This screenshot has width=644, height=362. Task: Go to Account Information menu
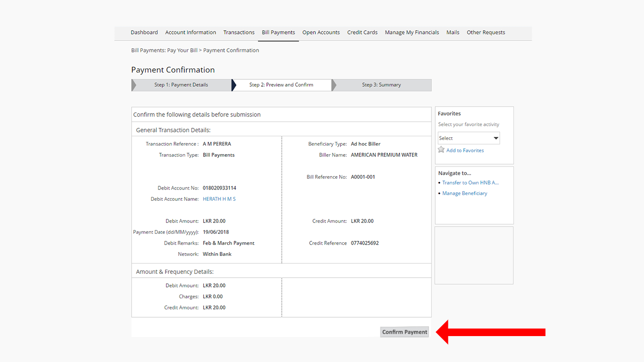190,33
